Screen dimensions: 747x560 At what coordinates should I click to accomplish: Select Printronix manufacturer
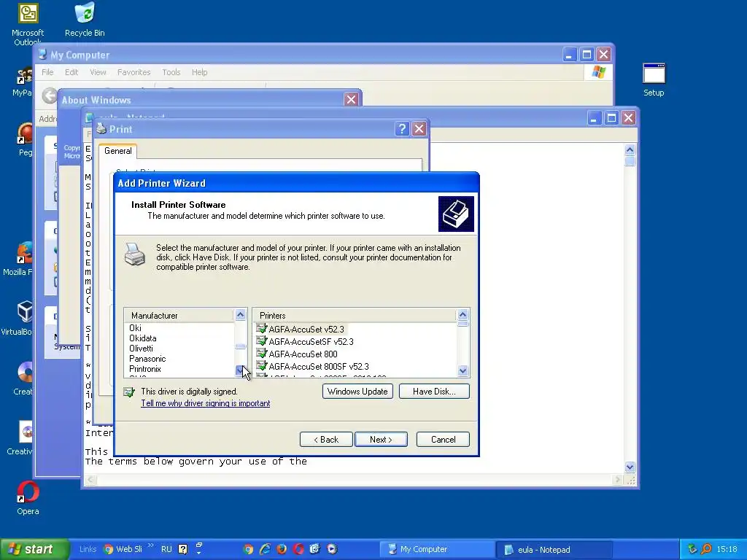145,369
